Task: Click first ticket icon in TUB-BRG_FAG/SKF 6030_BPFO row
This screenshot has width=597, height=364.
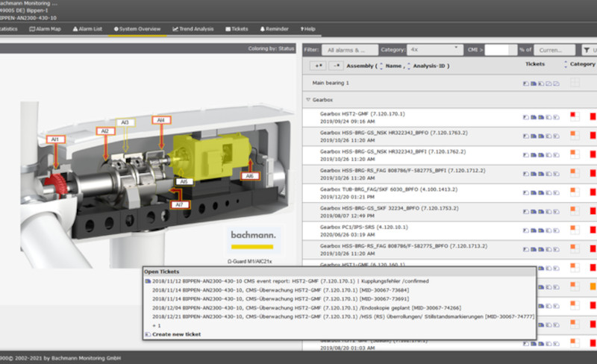Action: [x=526, y=192]
